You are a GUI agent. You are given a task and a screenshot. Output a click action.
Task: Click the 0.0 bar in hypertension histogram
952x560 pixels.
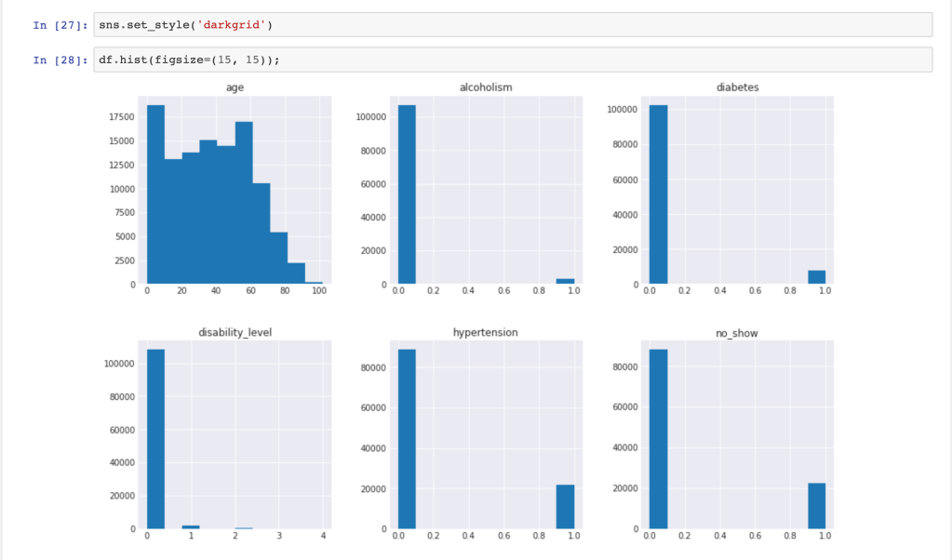click(x=407, y=439)
